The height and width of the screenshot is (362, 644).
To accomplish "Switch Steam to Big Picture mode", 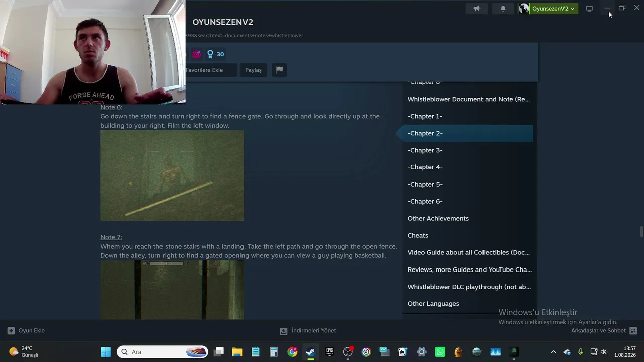I will (x=589, y=9).
